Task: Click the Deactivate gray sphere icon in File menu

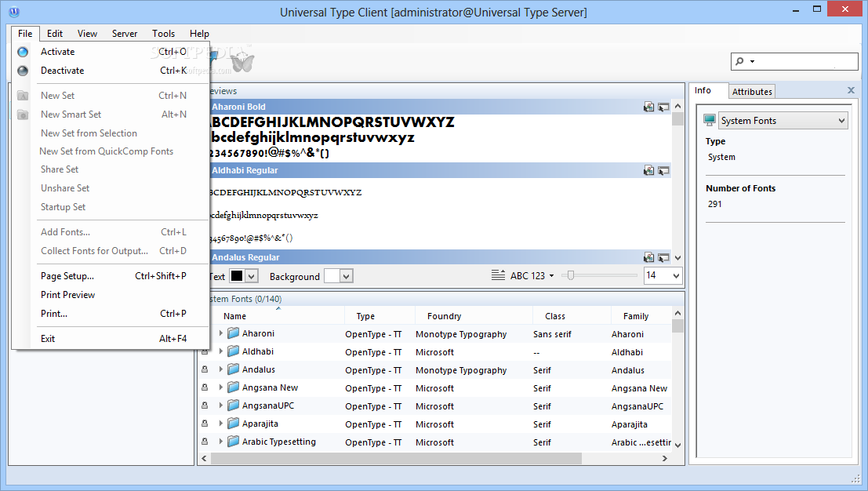Action: click(23, 71)
